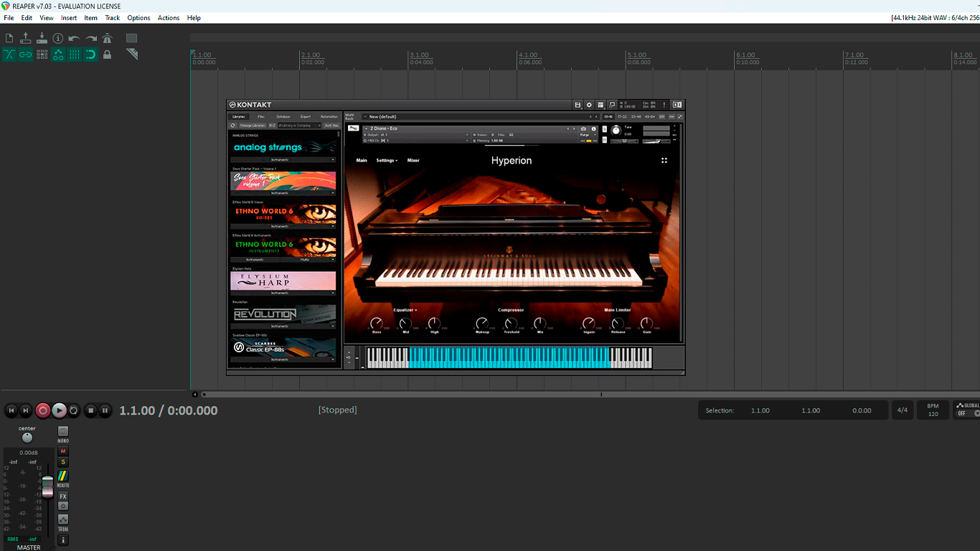Screen dimensions: 980x551
Task: Go to project end transport button
Action: click(x=26, y=410)
